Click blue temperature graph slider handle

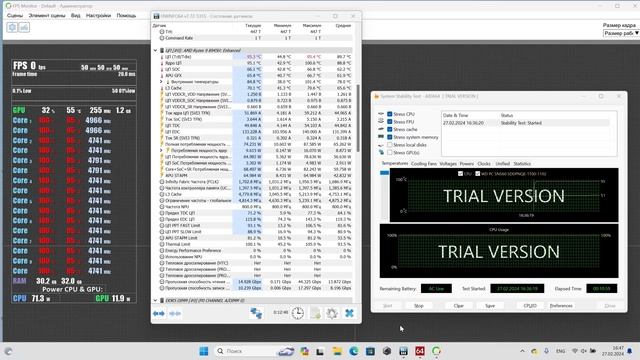pos(384,173)
